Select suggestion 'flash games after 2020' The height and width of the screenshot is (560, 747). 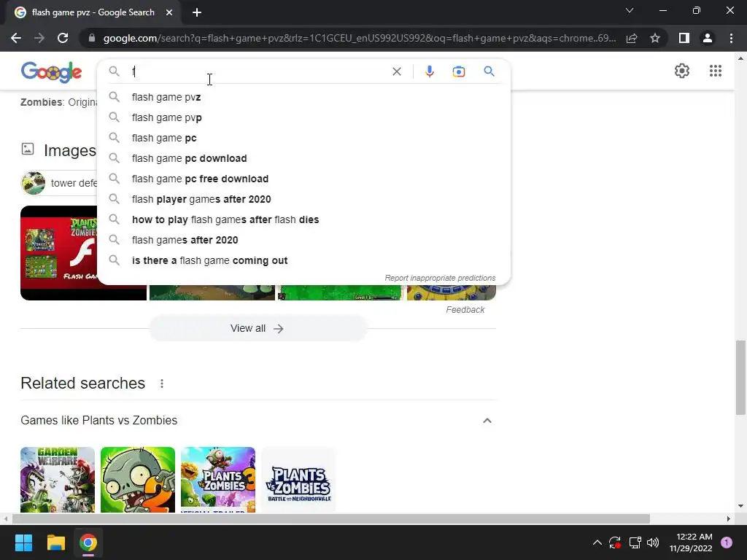click(304, 241)
